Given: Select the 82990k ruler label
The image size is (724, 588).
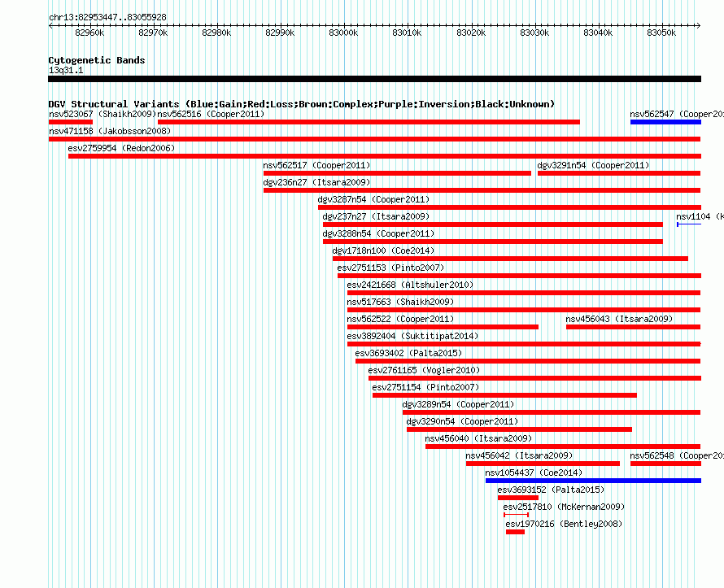Looking at the screenshot, I should [x=280, y=33].
